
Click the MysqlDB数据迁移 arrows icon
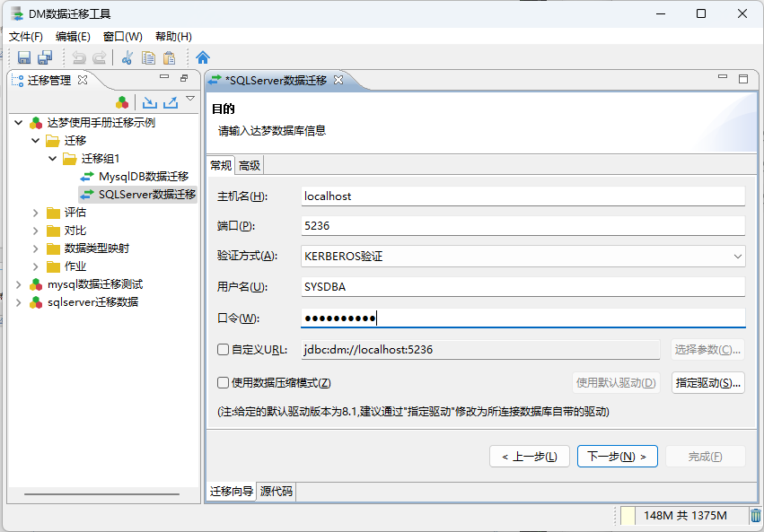pos(87,177)
